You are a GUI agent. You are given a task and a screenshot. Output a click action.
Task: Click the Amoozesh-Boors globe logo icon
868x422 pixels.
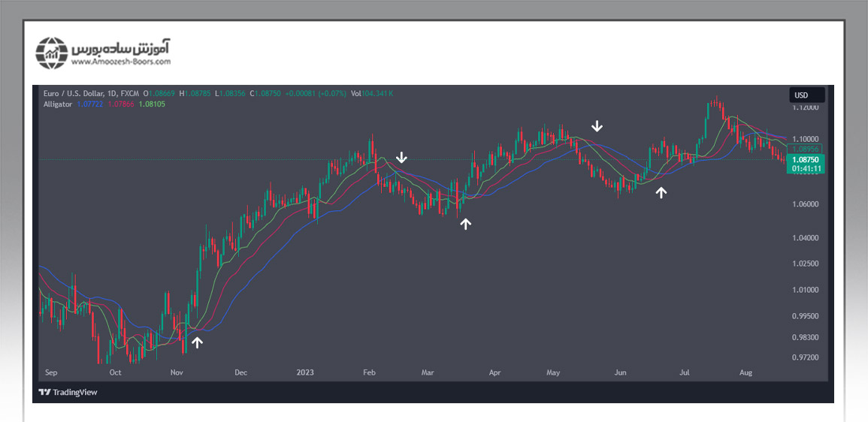pyautogui.click(x=52, y=52)
